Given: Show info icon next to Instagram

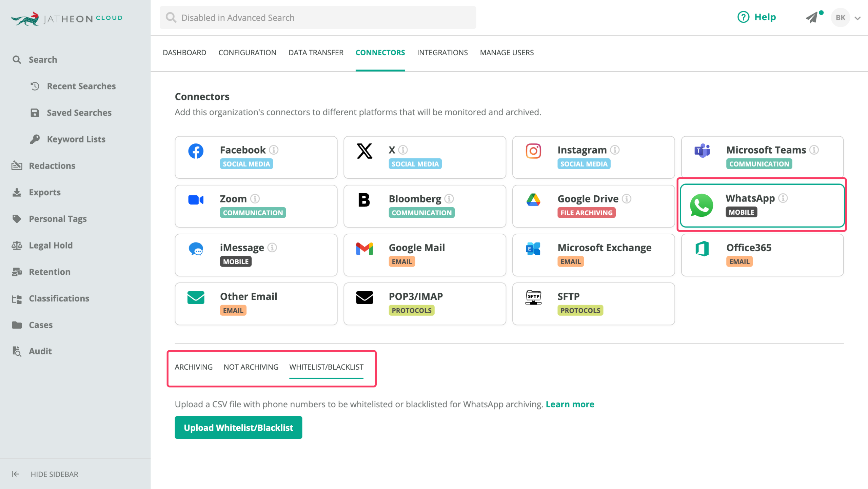Looking at the screenshot, I should click(x=615, y=150).
